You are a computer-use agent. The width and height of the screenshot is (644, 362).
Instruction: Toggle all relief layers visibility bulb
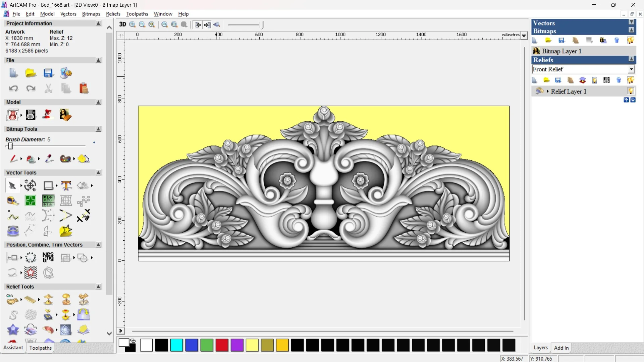[x=631, y=80]
